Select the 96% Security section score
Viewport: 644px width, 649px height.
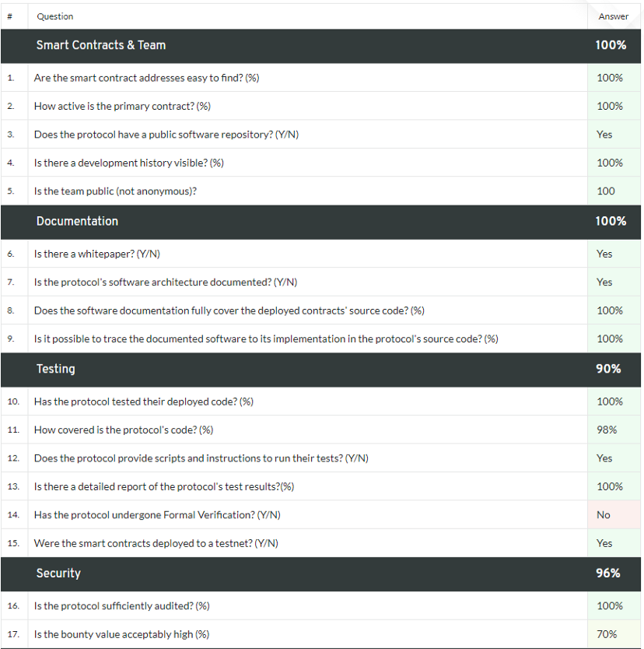point(608,573)
